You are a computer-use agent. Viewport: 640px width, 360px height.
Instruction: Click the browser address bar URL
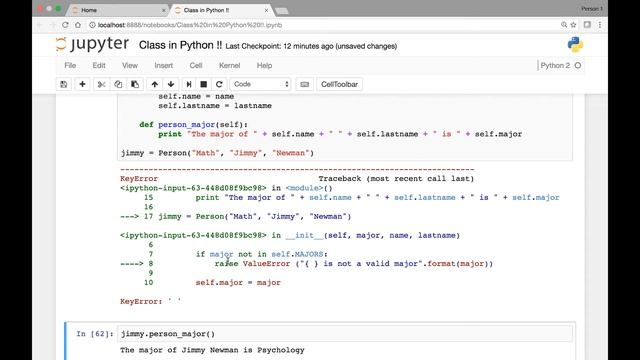[190, 25]
